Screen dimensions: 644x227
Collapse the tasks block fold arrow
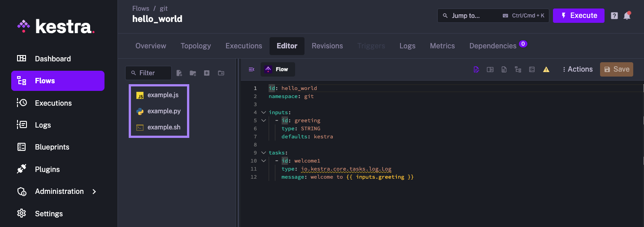pos(263,153)
